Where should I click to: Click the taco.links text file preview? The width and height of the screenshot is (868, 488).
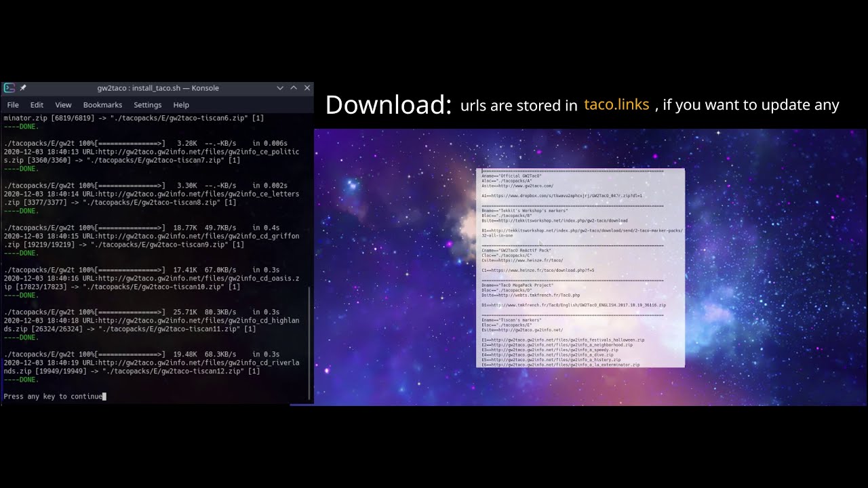(x=580, y=268)
